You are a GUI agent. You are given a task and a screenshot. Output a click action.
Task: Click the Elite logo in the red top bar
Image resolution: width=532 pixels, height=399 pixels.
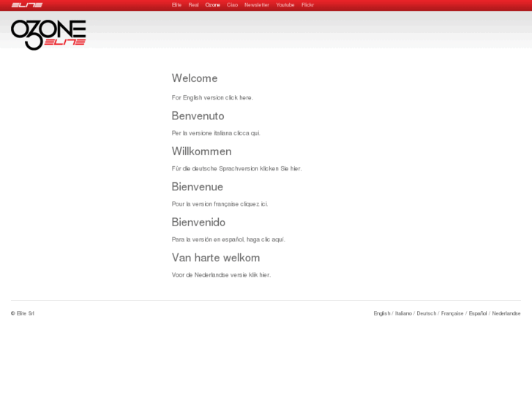click(27, 4)
